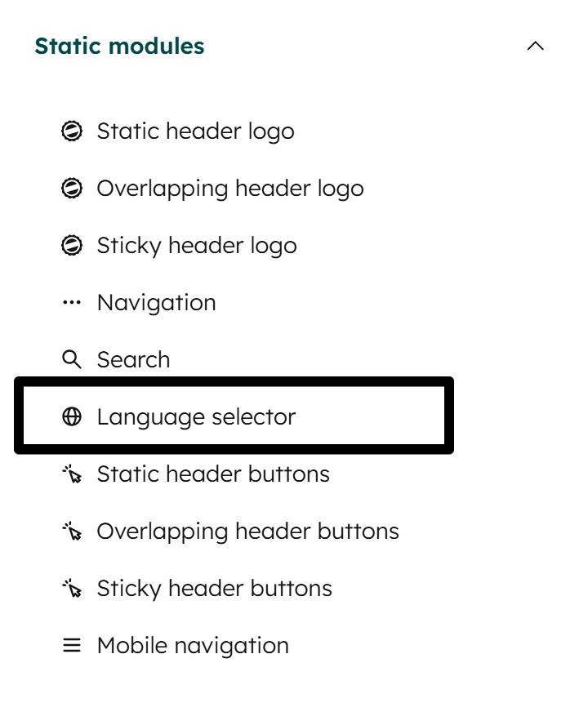Image resolution: width=588 pixels, height=703 pixels.
Task: Open the Static header logo module
Action: [x=195, y=131]
